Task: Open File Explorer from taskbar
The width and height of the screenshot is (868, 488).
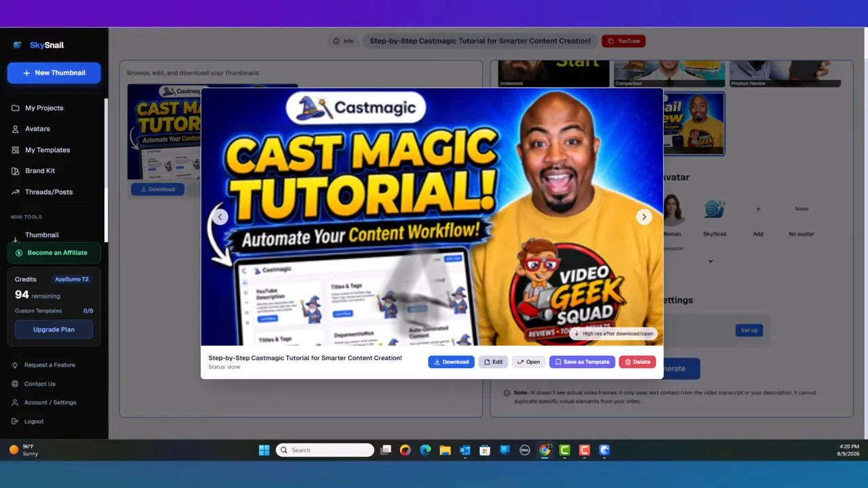Action: tap(445, 450)
